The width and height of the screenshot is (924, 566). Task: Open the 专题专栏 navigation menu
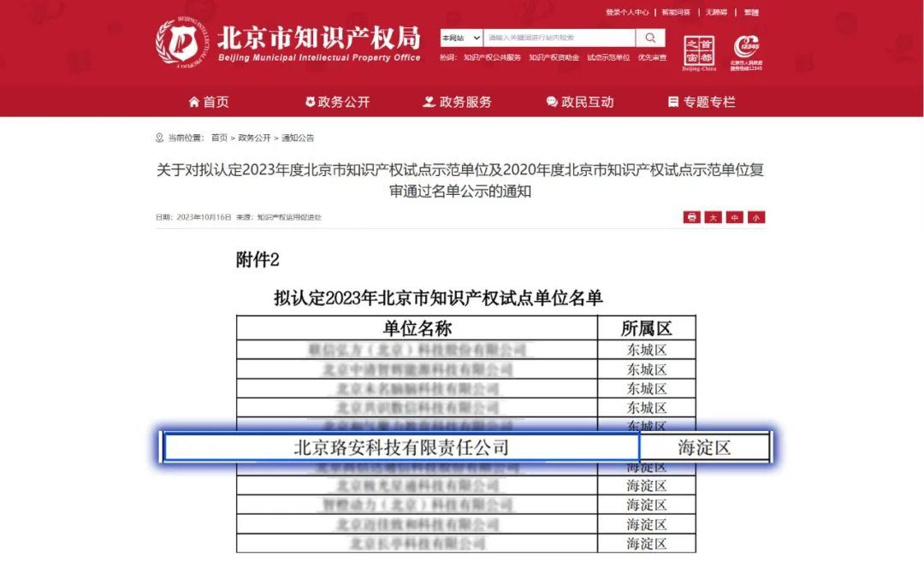point(702,102)
